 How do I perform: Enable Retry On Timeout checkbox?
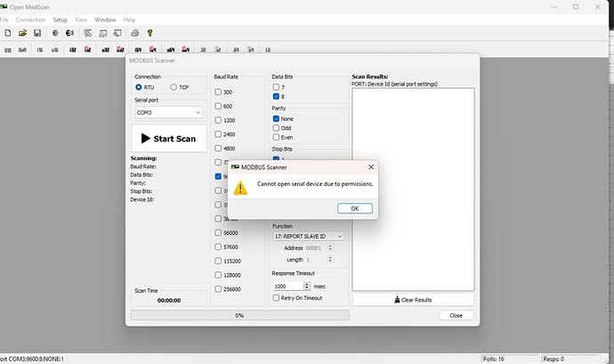click(x=277, y=298)
